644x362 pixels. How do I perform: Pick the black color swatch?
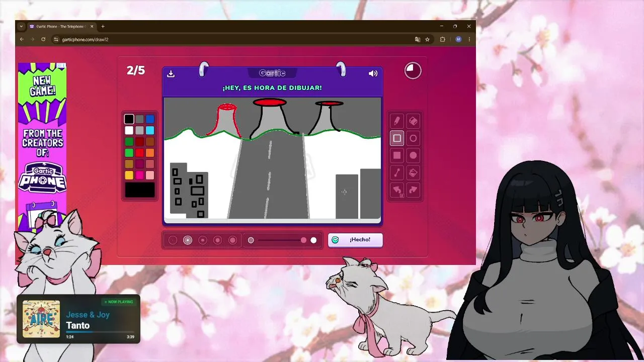coord(129,119)
